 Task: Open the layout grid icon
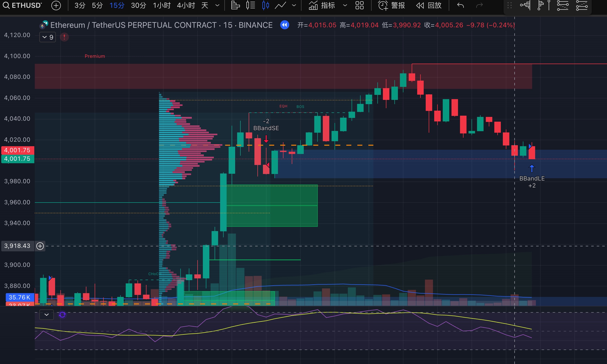359,5
